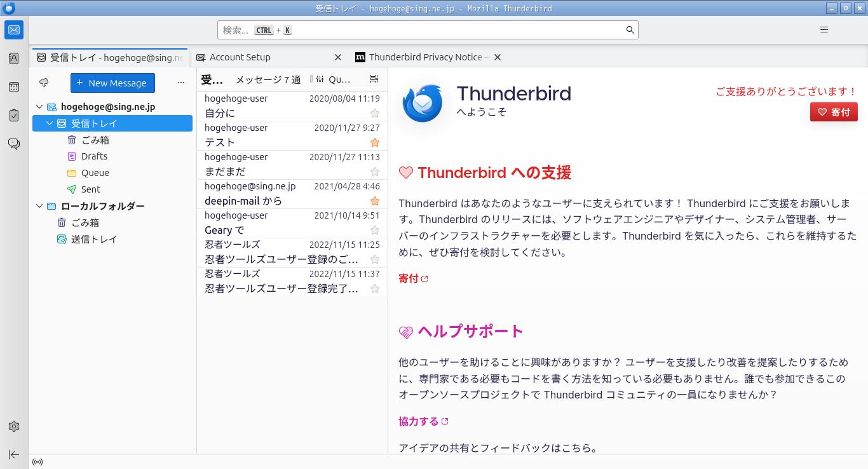
Task: Open Settings gear in spaces toolbar
Action: (14, 426)
